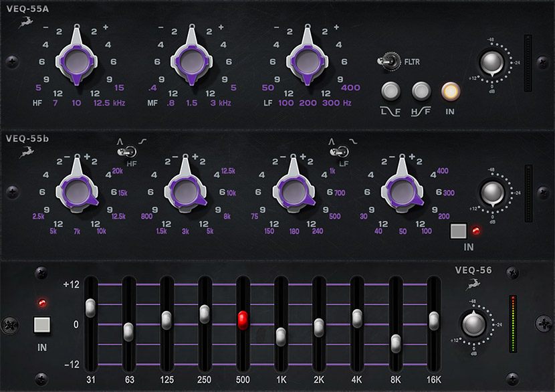Click the "2.5k" frequency label on VEQ-55b
The image size is (555, 392).
coord(39,216)
